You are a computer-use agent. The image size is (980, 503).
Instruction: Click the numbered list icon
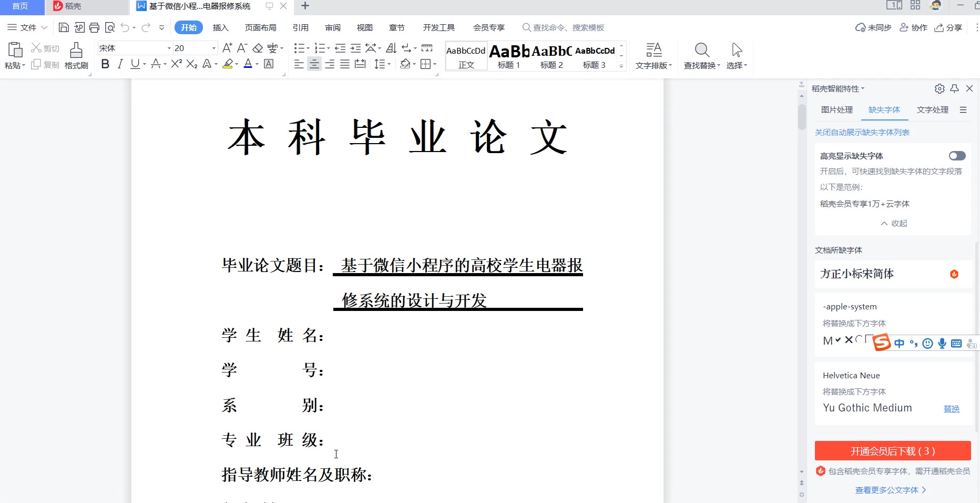click(320, 48)
